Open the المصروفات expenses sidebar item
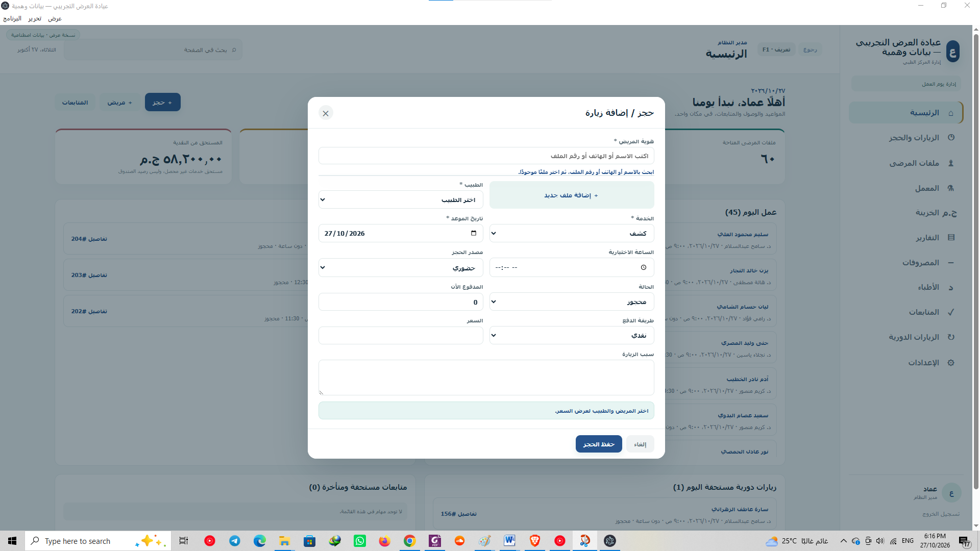The image size is (980, 551). tap(906, 263)
